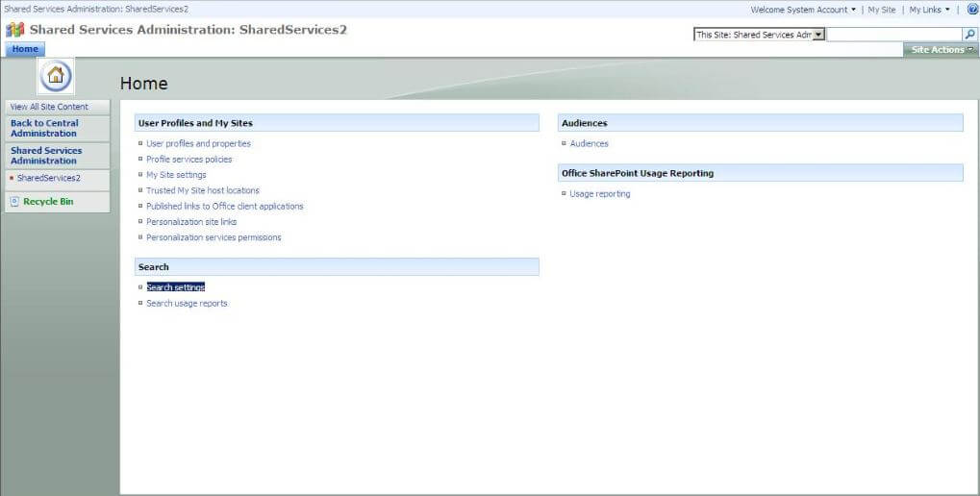Open Published links to Office client applications
Viewport: 980px width, 496px height.
pyautogui.click(x=224, y=206)
